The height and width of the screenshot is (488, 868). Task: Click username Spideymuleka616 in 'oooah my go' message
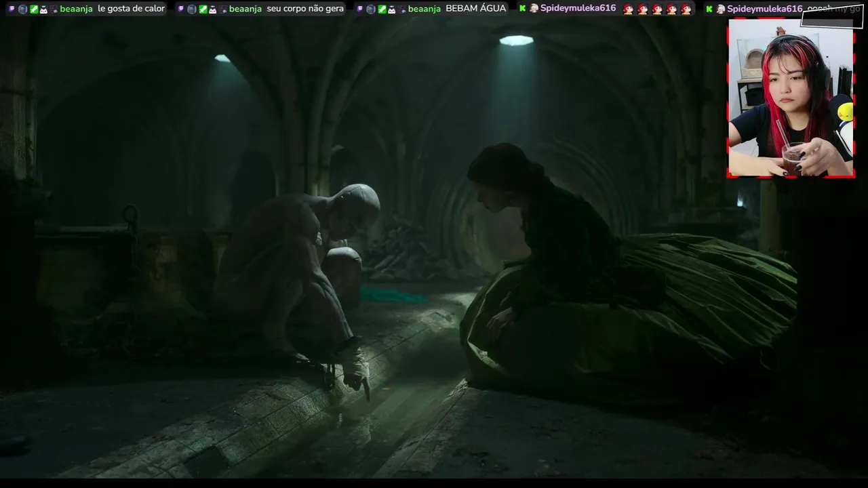765,9
